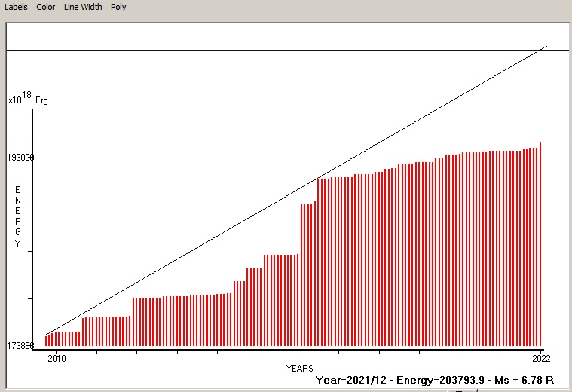The height and width of the screenshot is (392, 572).
Task: Click the Year=2021/12 readout text
Action: click(352, 380)
